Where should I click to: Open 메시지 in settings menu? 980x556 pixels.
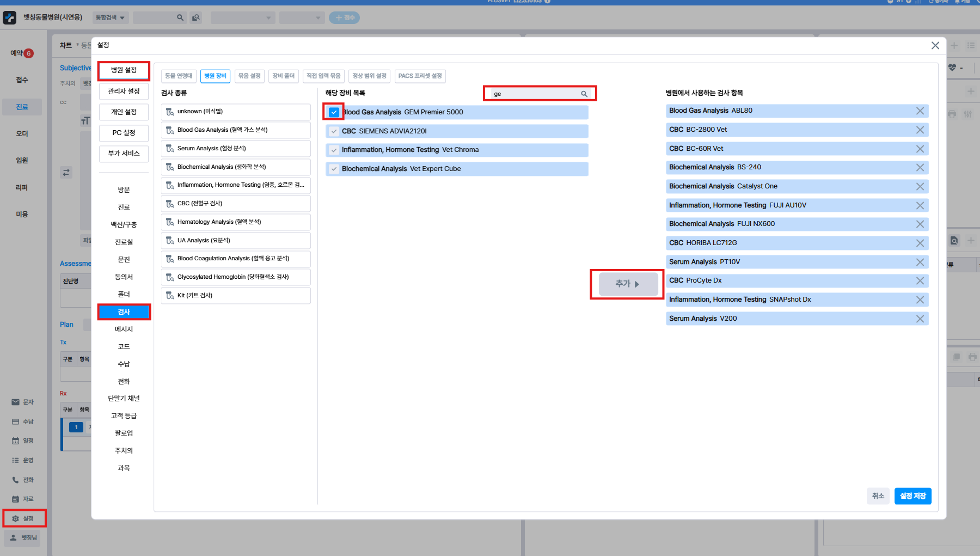tap(124, 329)
